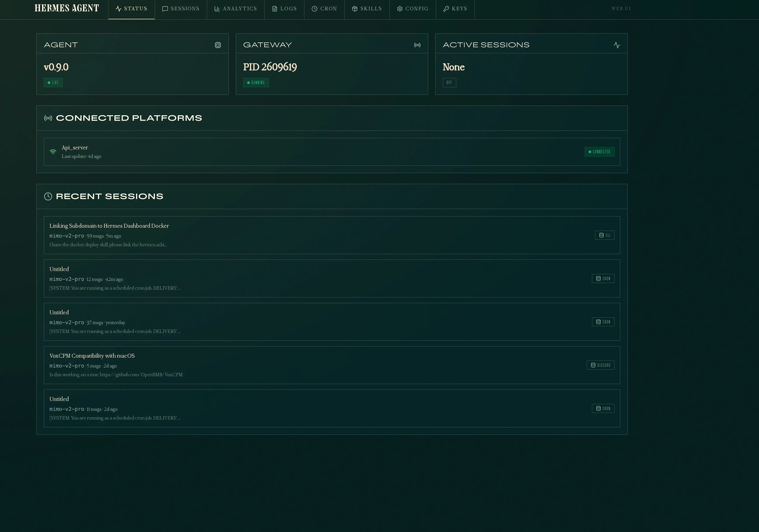
Task: Click the activity icon on Active Sessions card
Action: pyautogui.click(x=617, y=45)
